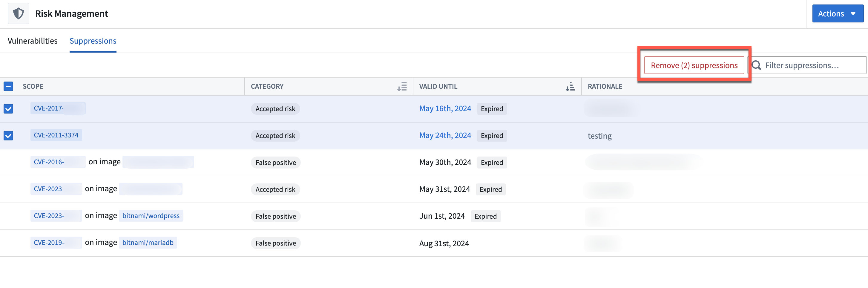Uncheck the CVE-2017 row checkbox
Viewport: 868px width, 288px height.
click(x=8, y=108)
